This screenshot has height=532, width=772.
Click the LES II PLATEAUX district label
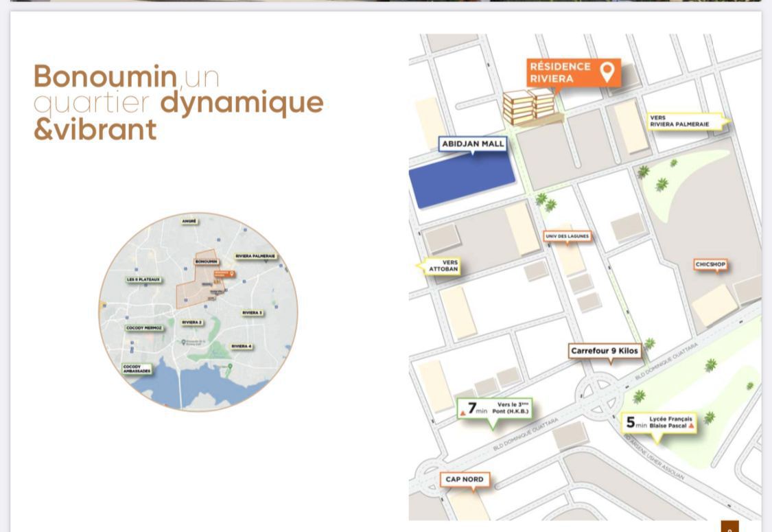[x=143, y=279]
